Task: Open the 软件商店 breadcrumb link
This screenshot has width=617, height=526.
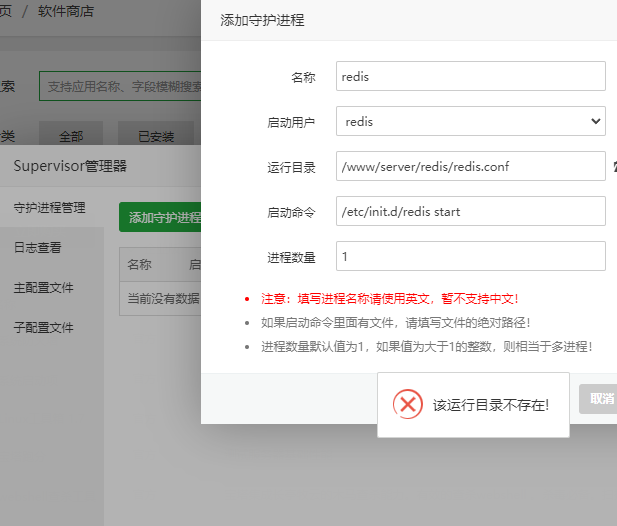Action: pos(65,12)
